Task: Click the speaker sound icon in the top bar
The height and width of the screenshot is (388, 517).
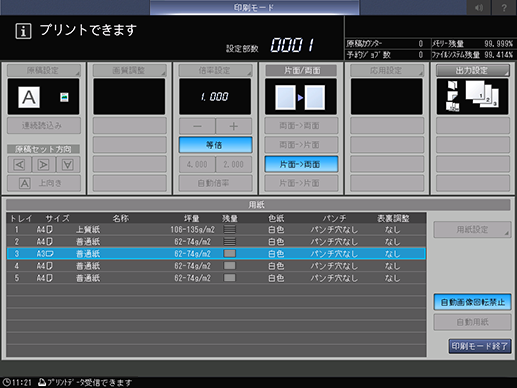Action: [479, 7]
